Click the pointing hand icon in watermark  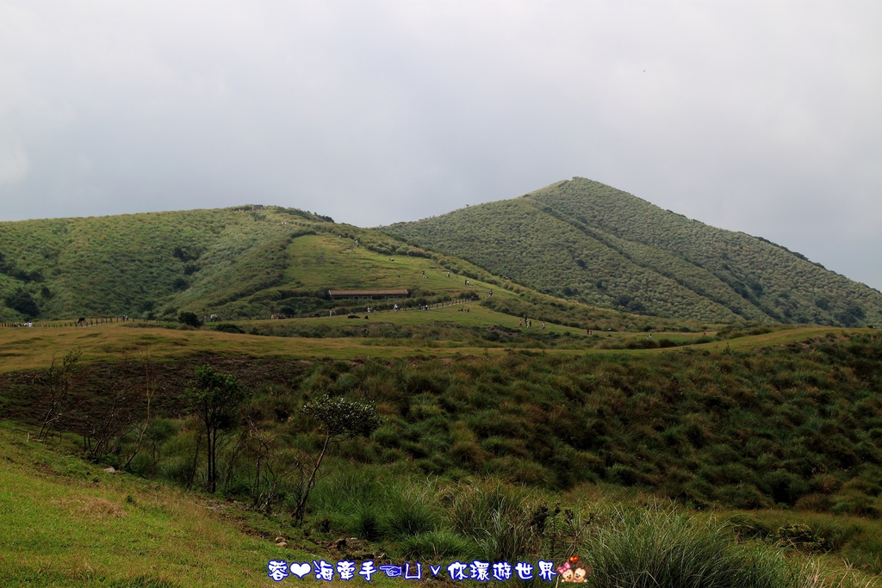tap(390, 571)
